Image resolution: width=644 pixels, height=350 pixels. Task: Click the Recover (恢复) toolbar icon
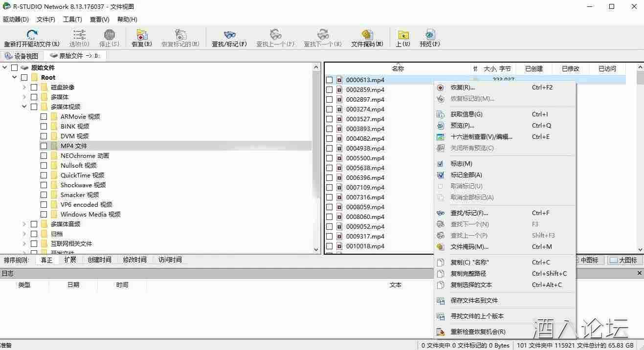142,35
